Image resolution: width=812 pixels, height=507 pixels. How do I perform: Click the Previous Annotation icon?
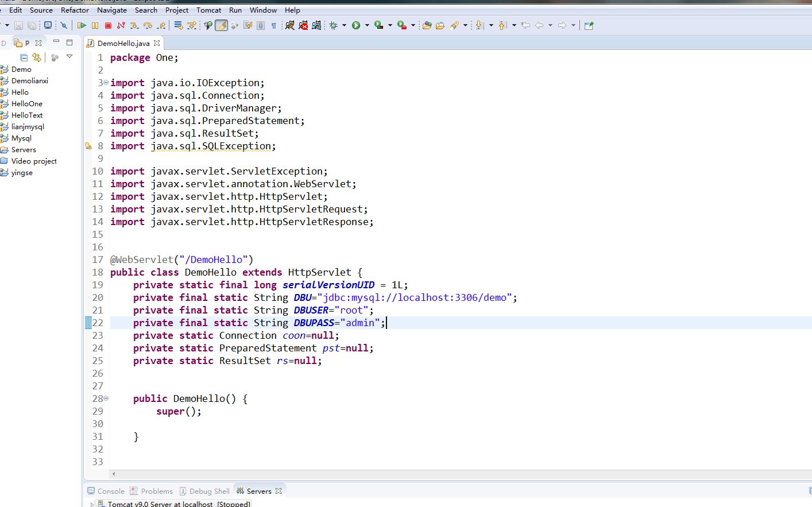coord(503,25)
